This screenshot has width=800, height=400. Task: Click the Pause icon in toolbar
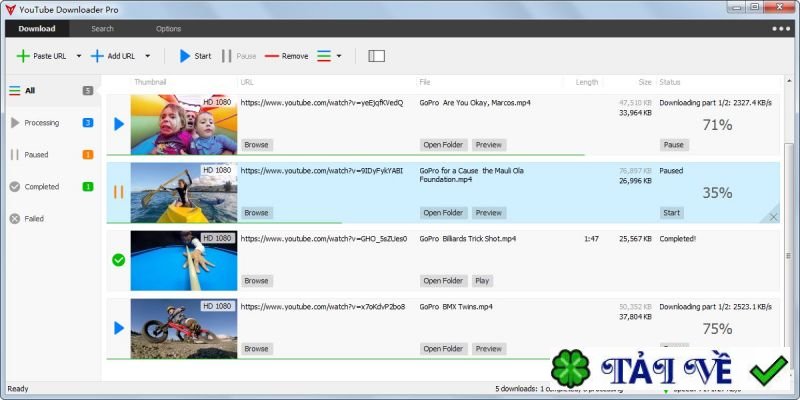pyautogui.click(x=227, y=56)
